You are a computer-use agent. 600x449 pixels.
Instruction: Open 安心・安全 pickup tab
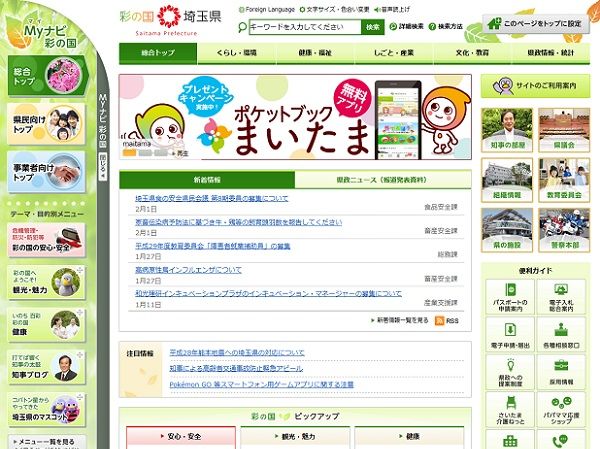tap(181, 436)
